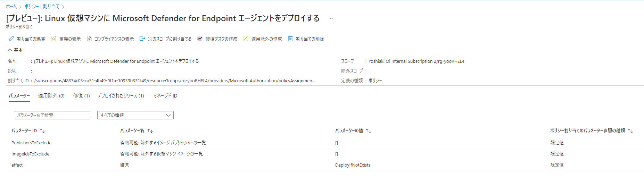Screen dimensions: 644x186
Task: Click 適用除外の作成 button label
Action: [267, 39]
